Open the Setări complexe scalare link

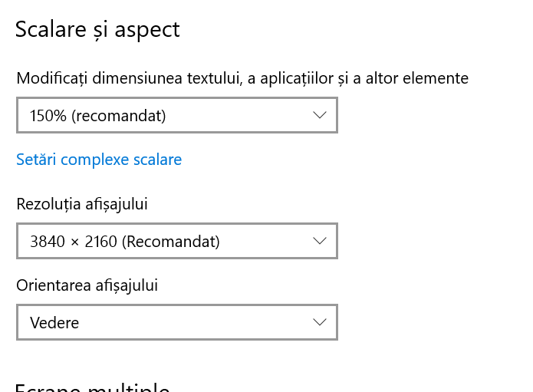99,160
